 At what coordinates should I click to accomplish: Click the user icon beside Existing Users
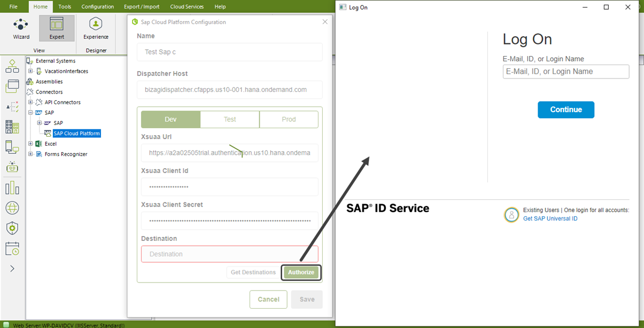(511, 215)
